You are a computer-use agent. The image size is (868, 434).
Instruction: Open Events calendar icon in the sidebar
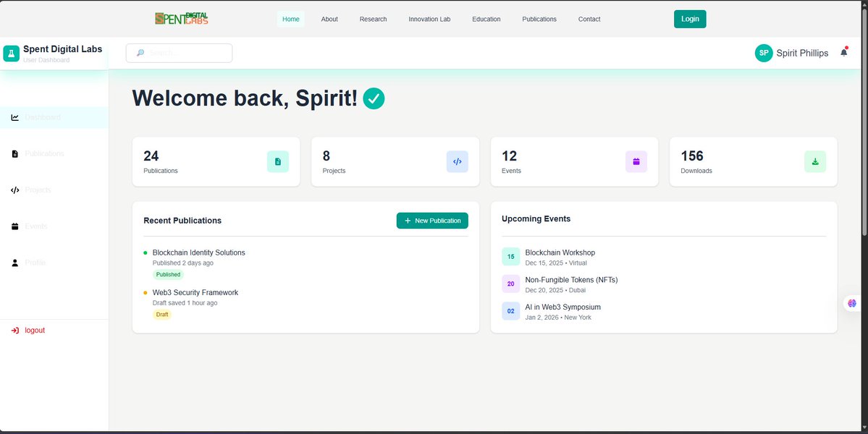coord(14,226)
